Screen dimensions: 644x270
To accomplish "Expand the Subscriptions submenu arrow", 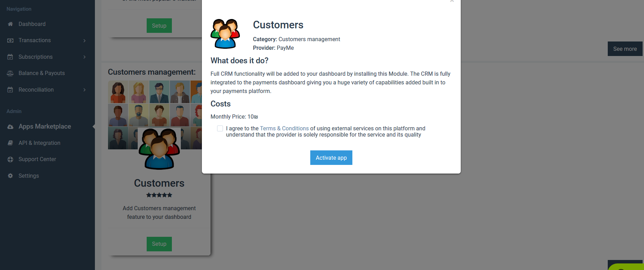I will pos(85,57).
